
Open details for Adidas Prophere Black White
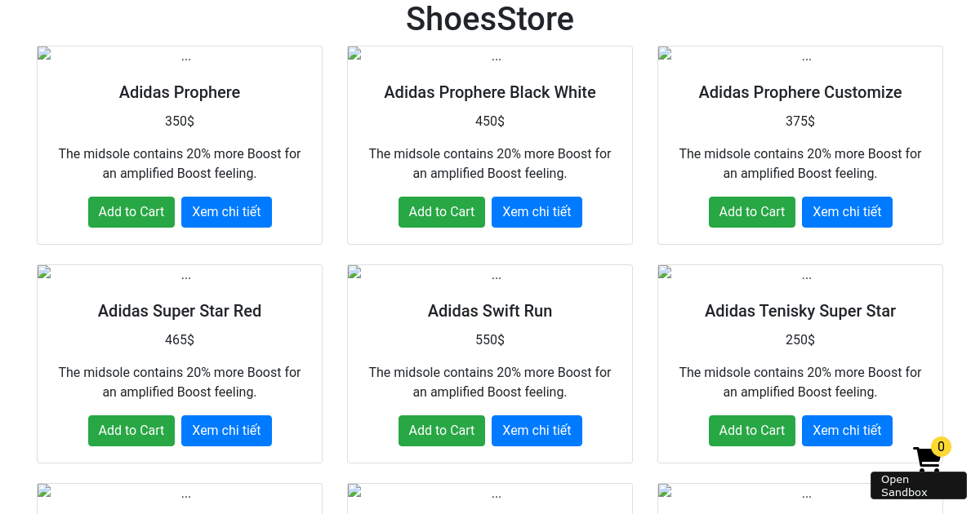point(537,211)
